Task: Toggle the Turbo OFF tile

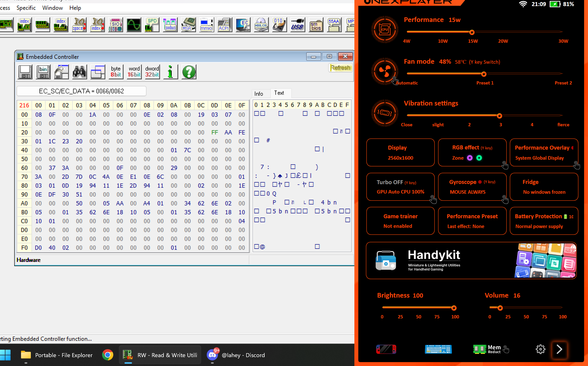Action: tap(400, 187)
